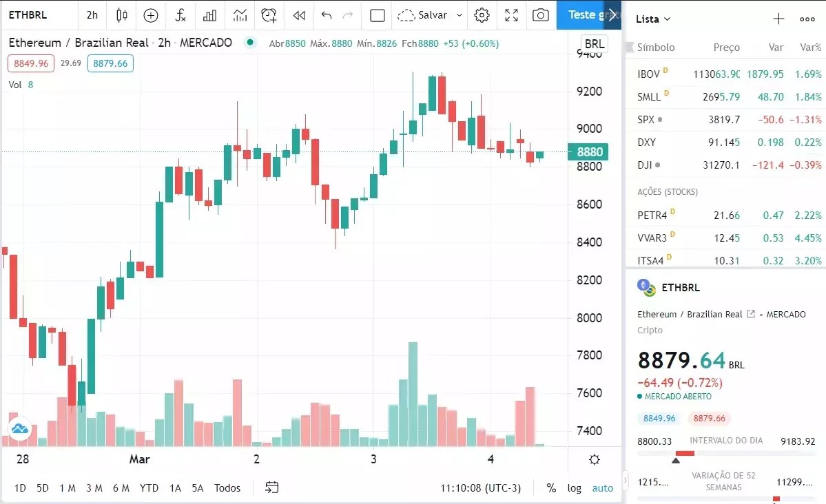Click the Vol indicator label
The image size is (826, 504).
[14, 85]
